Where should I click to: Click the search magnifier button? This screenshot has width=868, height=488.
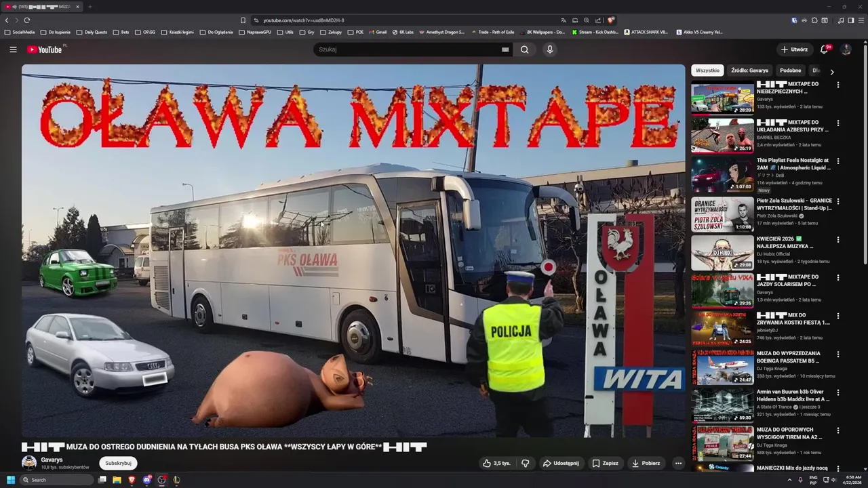[524, 49]
